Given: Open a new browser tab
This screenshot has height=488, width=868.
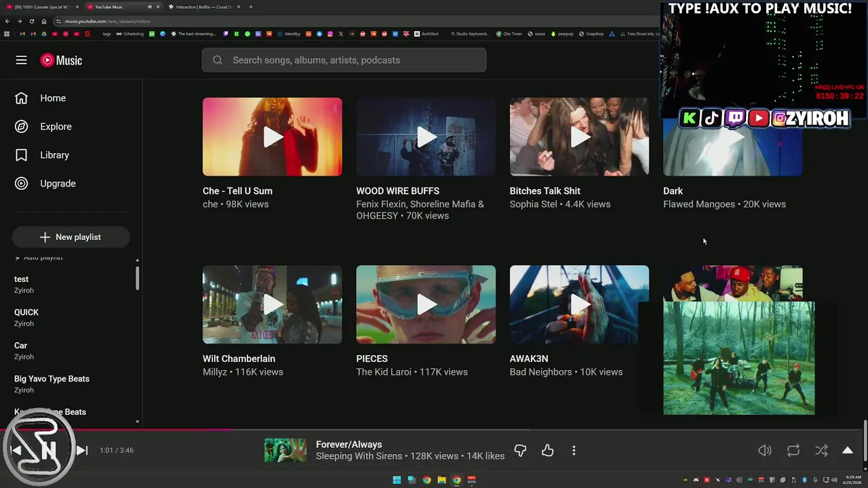Looking at the screenshot, I should click(x=251, y=7).
